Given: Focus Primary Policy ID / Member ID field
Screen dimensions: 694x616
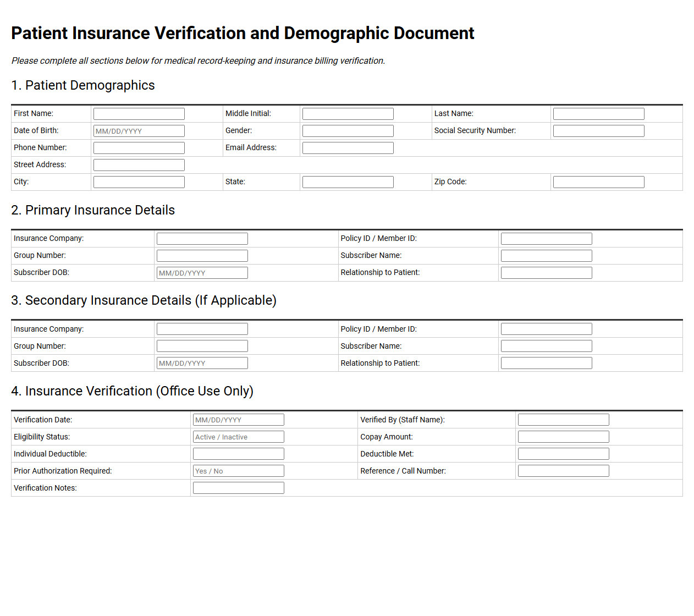Looking at the screenshot, I should click(x=547, y=239).
